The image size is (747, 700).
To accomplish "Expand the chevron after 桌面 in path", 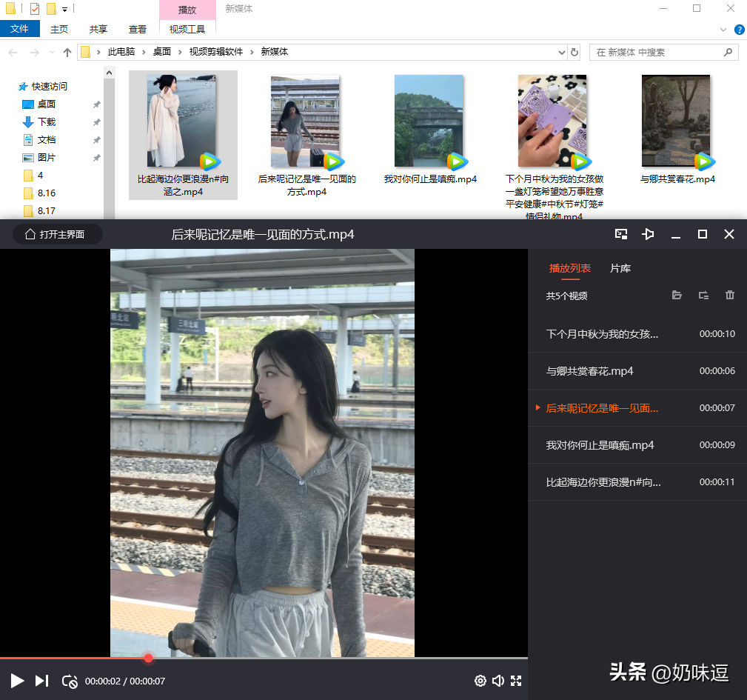I will point(180,52).
